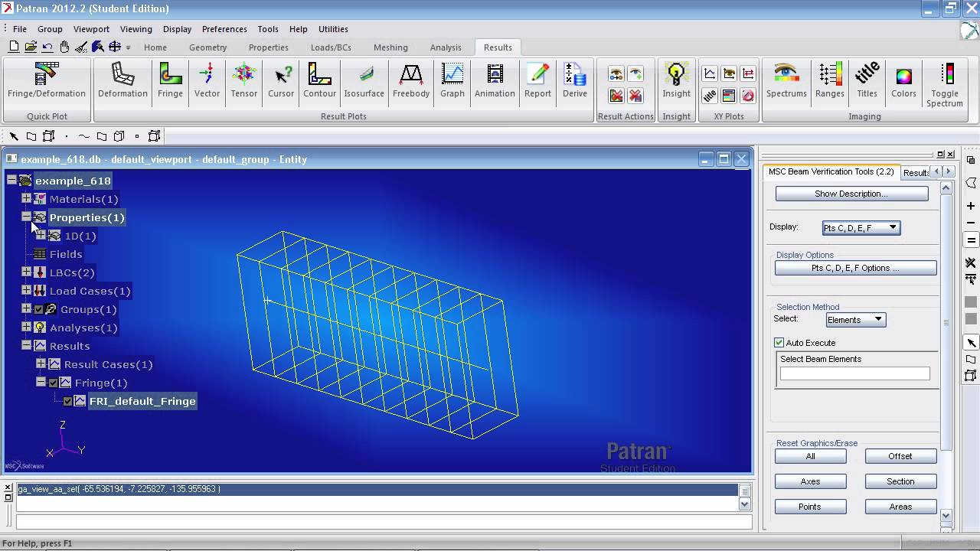Viewport: 980px width, 551px height.
Task: Select the Cursor result tool
Action: [x=281, y=81]
